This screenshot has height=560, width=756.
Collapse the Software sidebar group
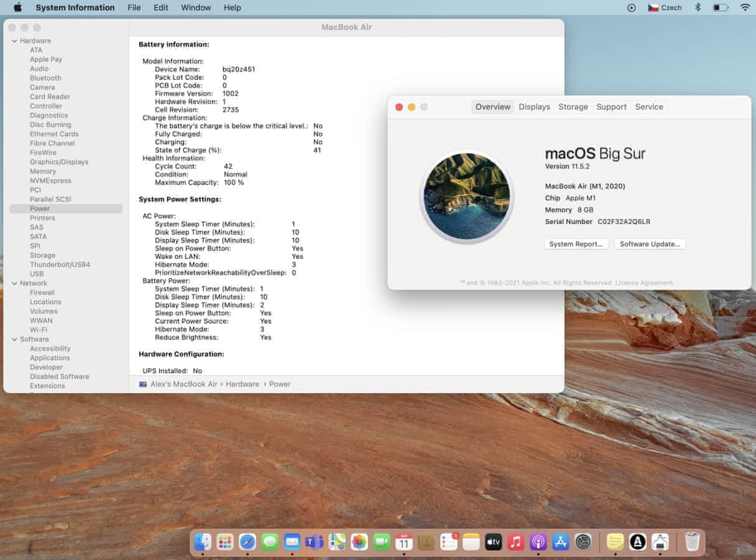pyautogui.click(x=14, y=340)
